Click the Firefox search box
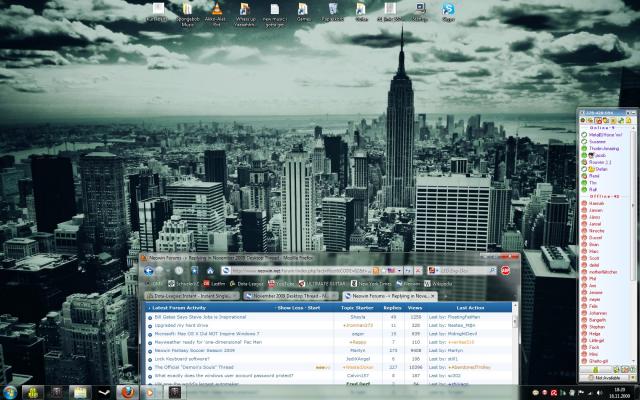The width and height of the screenshot is (640, 400). [x=463, y=270]
